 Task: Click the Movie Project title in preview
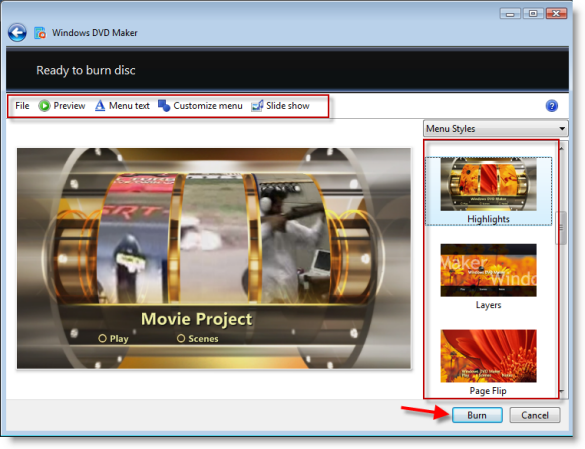197,319
